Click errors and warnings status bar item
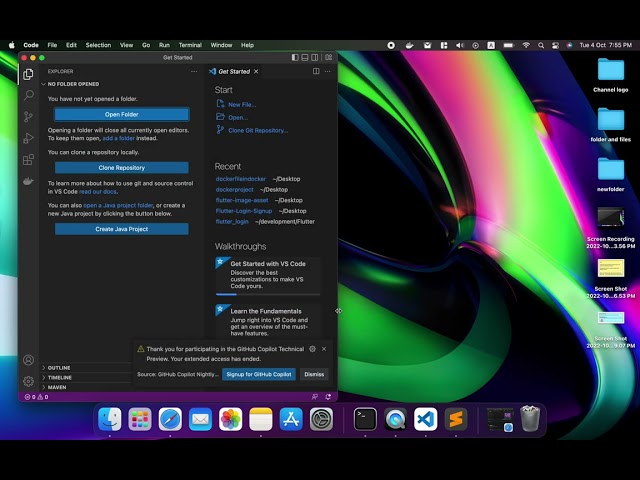The width and height of the screenshot is (640, 480). 37,397
